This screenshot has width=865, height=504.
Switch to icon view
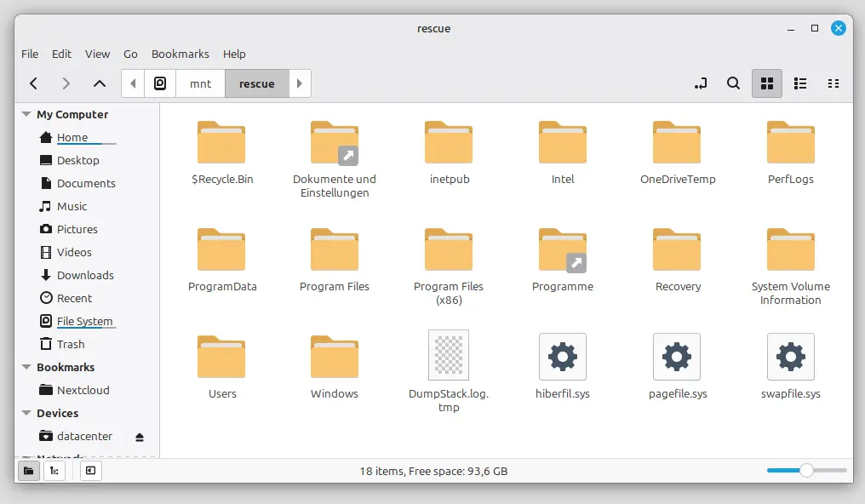766,83
